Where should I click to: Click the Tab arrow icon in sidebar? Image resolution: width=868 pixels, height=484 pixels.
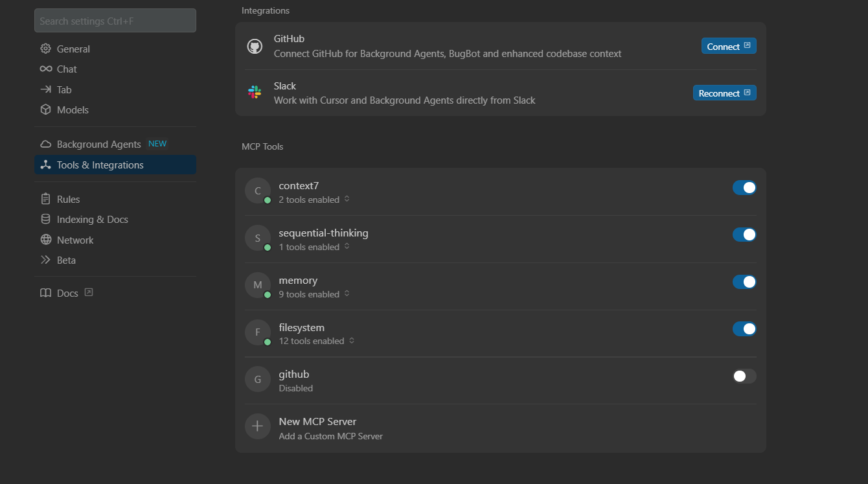click(45, 89)
